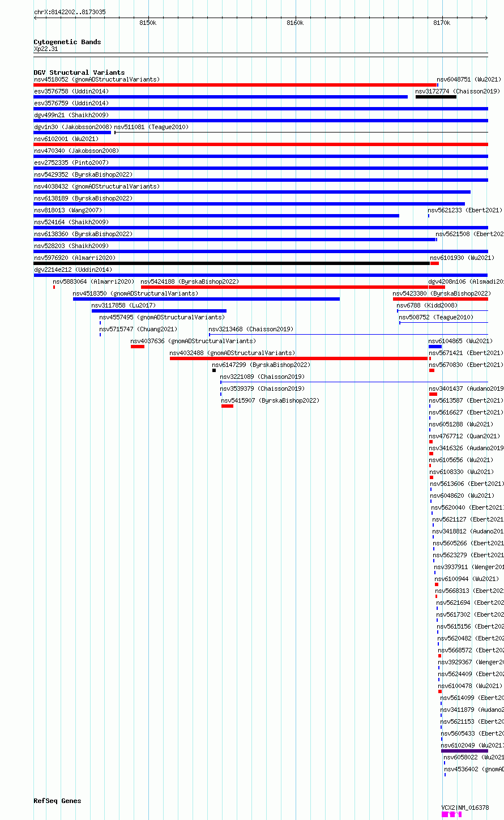Select the nsv6788 (Kidd2008) label
This screenshot has height=820, width=504.
[427, 305]
